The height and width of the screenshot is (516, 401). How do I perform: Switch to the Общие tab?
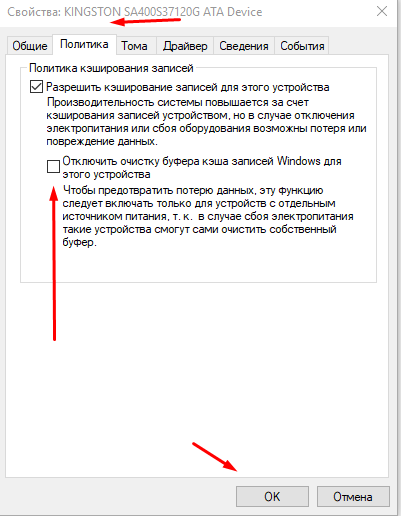pos(30,46)
